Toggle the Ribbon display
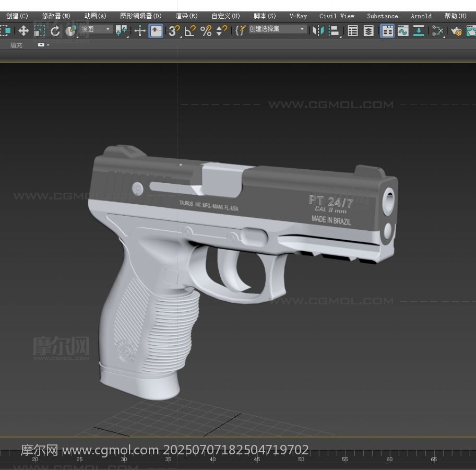Image resolution: width=476 pixels, height=470 pixels. 387,31
